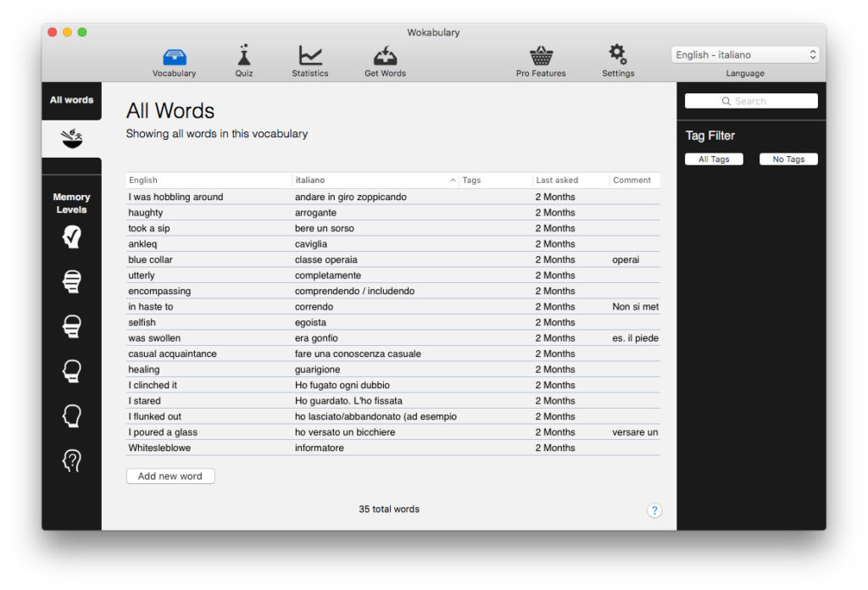Sort by the English column header

[209, 181]
